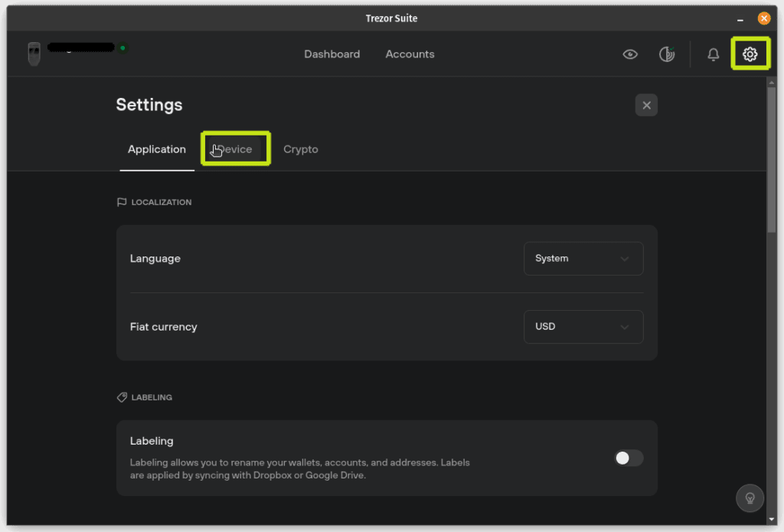Viewport: 784px width, 532px height.
Task: Enable the Labeling toggle switch
Action: tap(629, 458)
